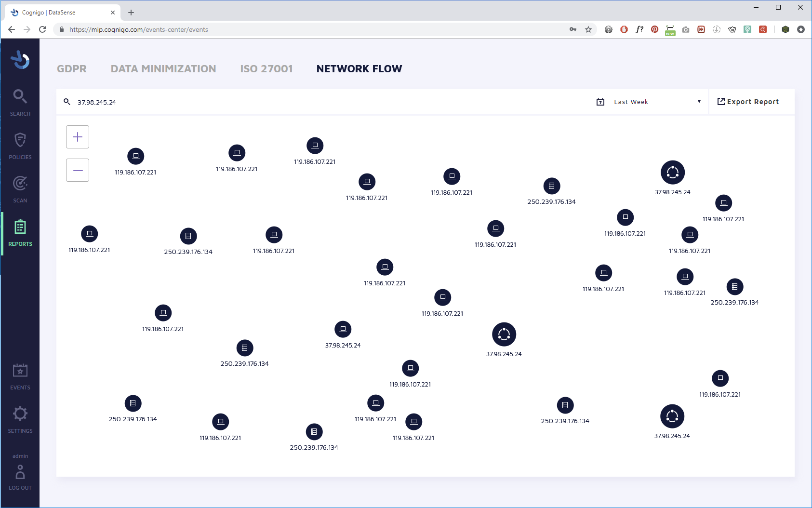Screen dimensions: 812x508
Task: Switch to the ISO 27001 tab
Action: click(x=266, y=68)
